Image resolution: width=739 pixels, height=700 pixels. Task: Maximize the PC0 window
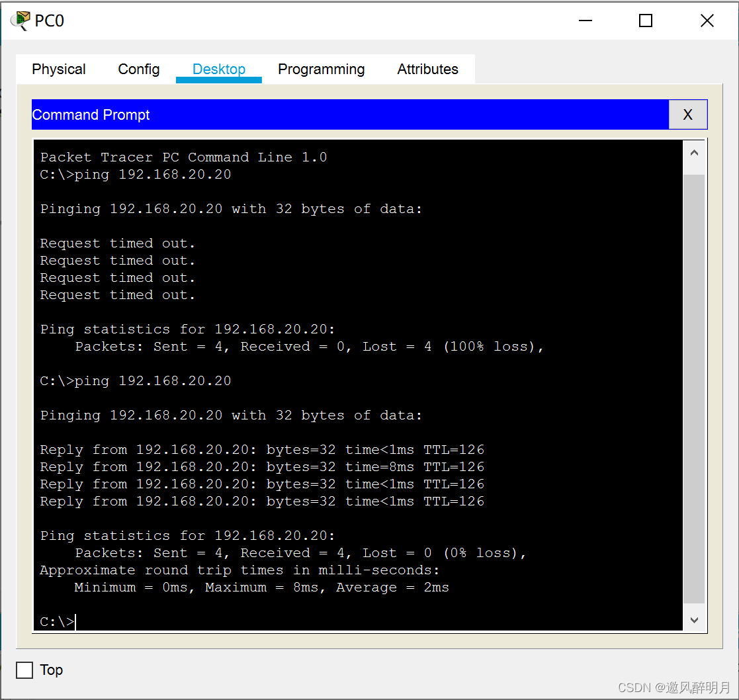[x=646, y=21]
